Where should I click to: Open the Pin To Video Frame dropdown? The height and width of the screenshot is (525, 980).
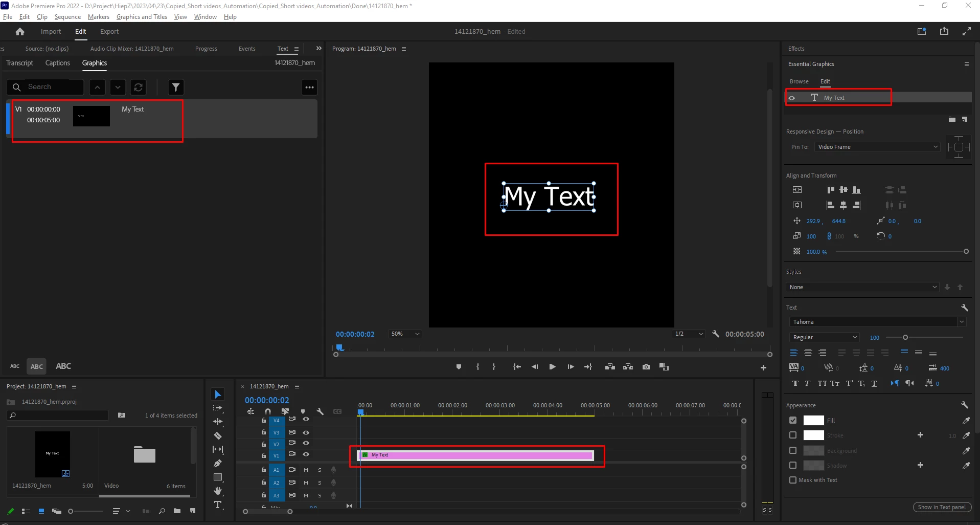(x=877, y=147)
